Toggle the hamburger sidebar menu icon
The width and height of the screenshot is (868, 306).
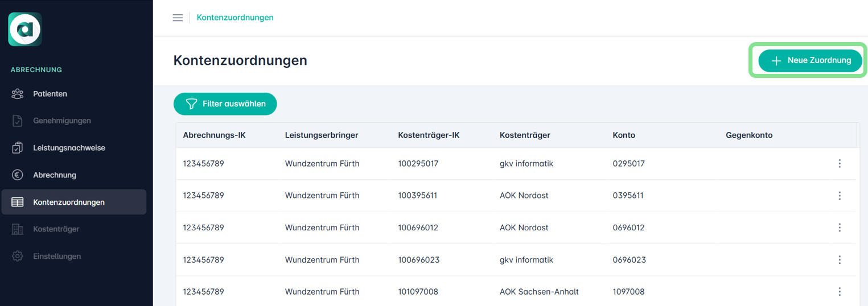click(178, 18)
